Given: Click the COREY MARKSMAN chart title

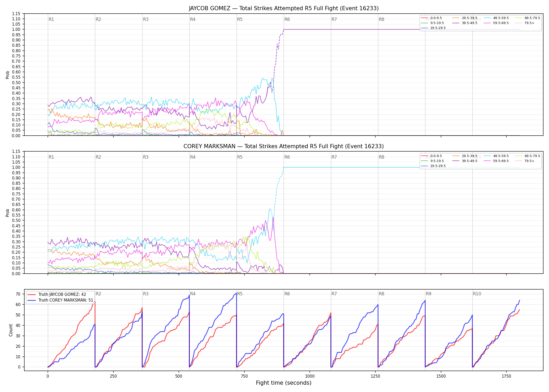Looking at the screenshot, I should pyautogui.click(x=284, y=146).
